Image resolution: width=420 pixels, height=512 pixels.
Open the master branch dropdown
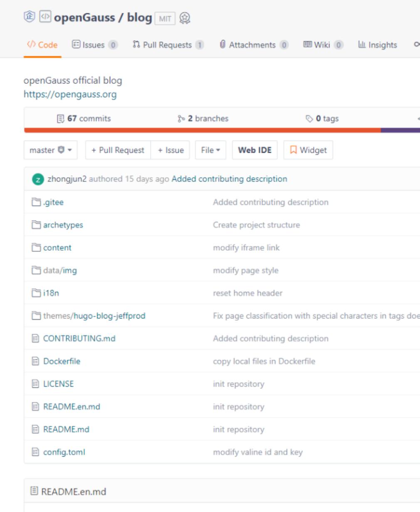click(50, 150)
